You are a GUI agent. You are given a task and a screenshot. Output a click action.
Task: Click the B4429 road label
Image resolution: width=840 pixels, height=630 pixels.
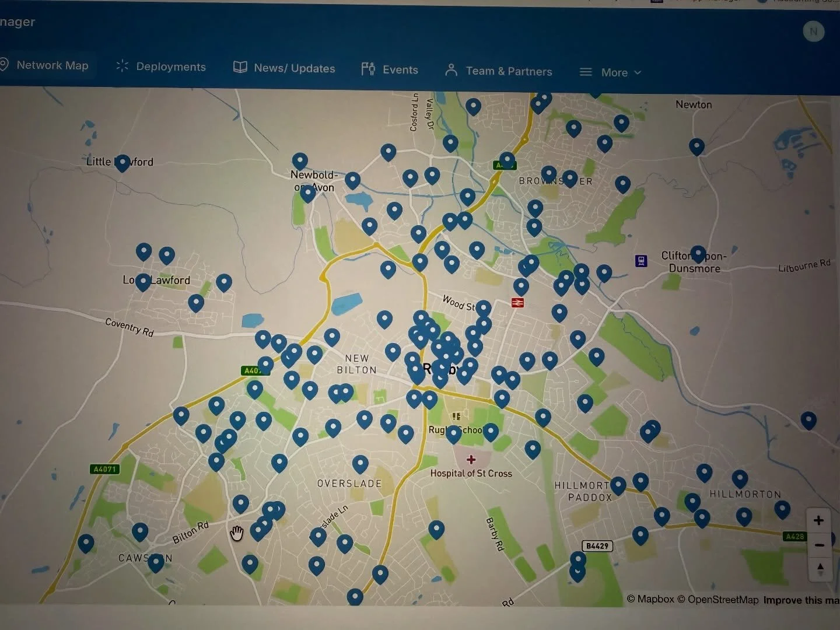597,546
